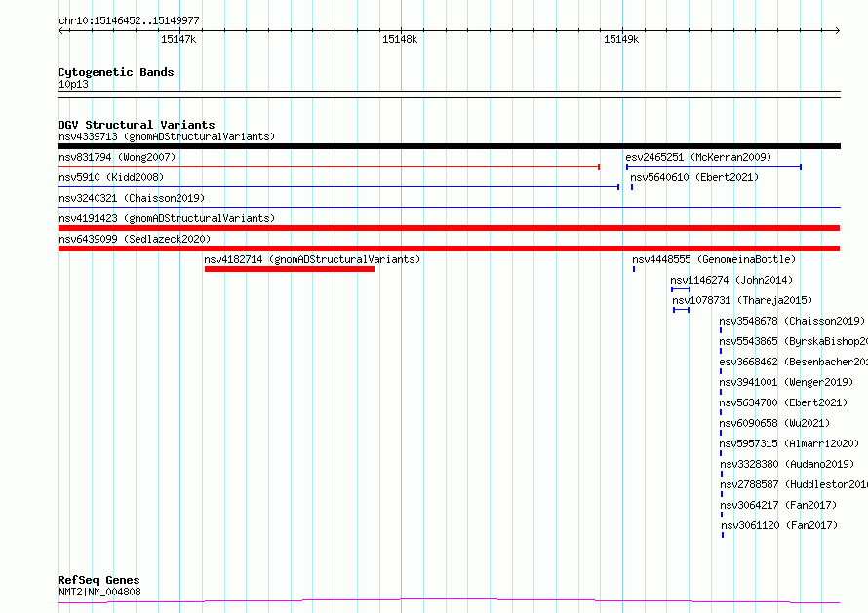
Task: Click the 15148k ruler position label
Action: 400,39
